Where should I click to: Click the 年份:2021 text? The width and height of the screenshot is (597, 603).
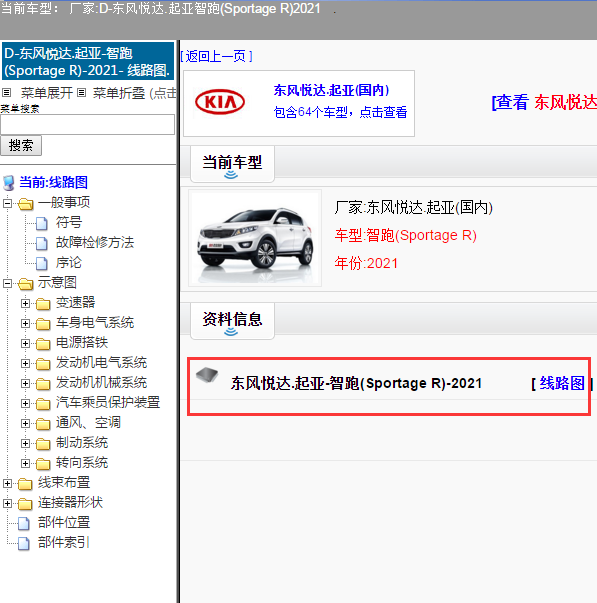click(366, 263)
